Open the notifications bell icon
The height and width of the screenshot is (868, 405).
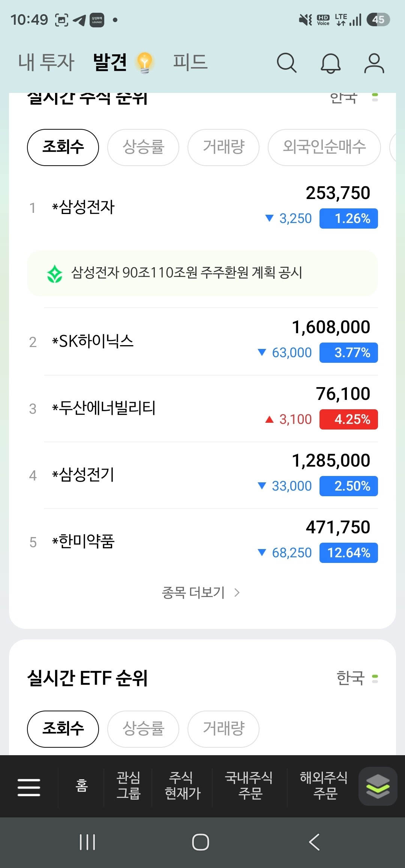point(331,63)
